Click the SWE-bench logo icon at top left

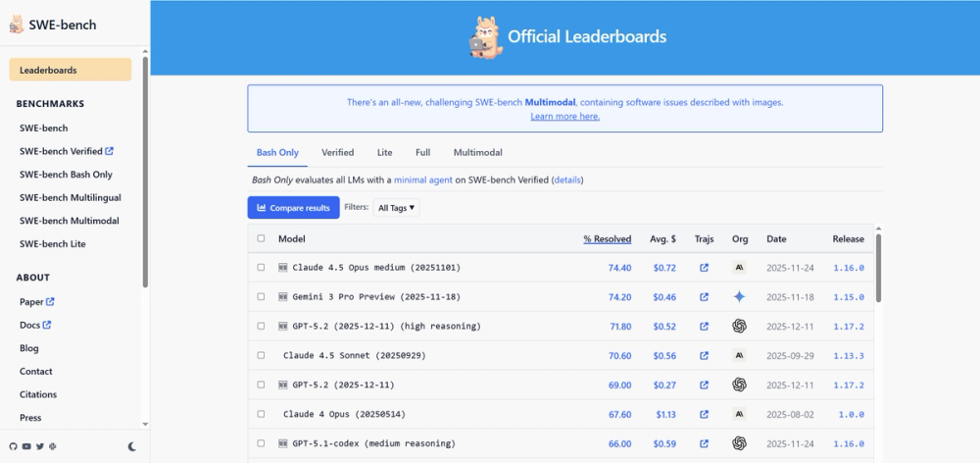click(17, 26)
